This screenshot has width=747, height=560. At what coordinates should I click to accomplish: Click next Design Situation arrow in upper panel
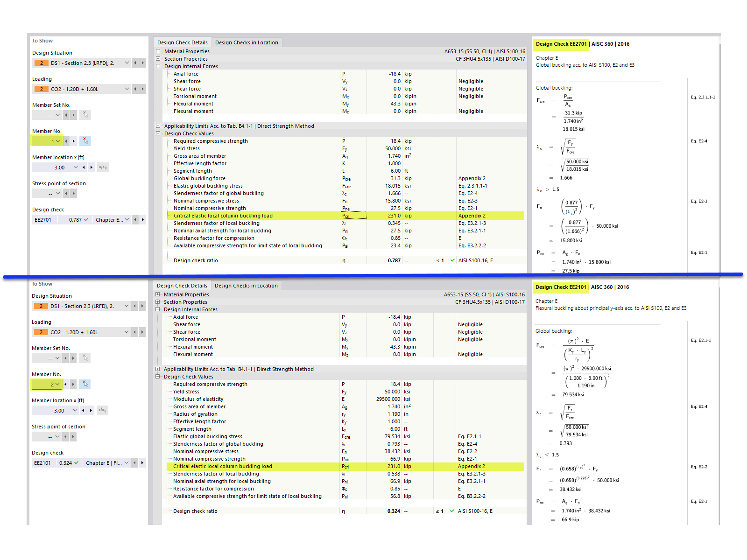pos(143,63)
